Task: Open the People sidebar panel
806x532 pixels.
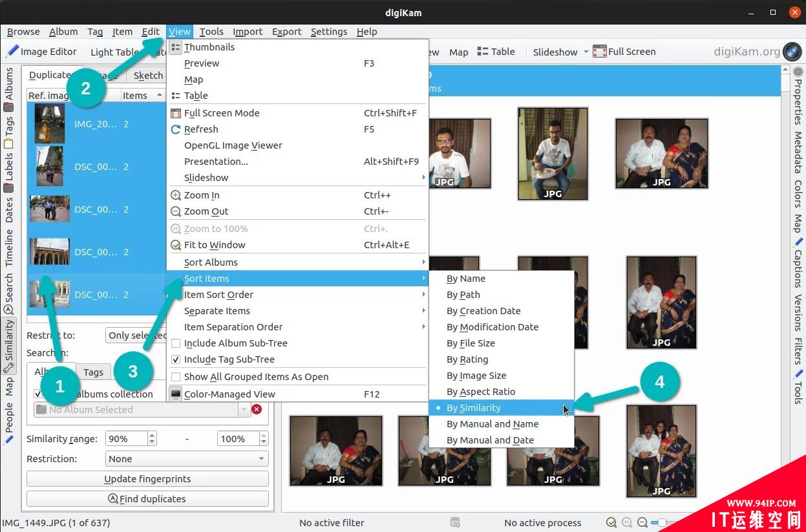Action: (x=9, y=423)
